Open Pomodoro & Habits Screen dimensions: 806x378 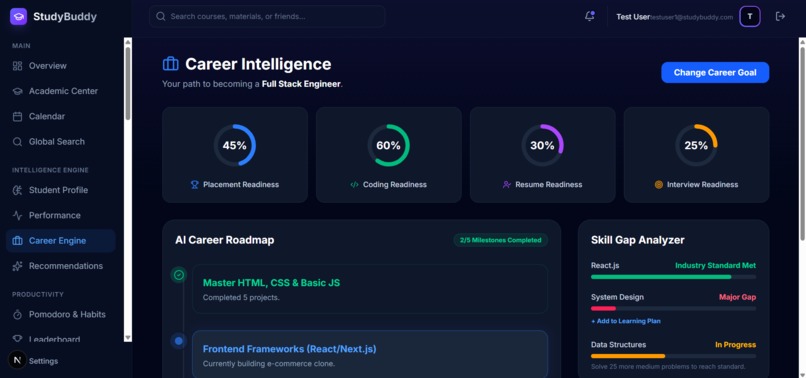click(x=61, y=314)
